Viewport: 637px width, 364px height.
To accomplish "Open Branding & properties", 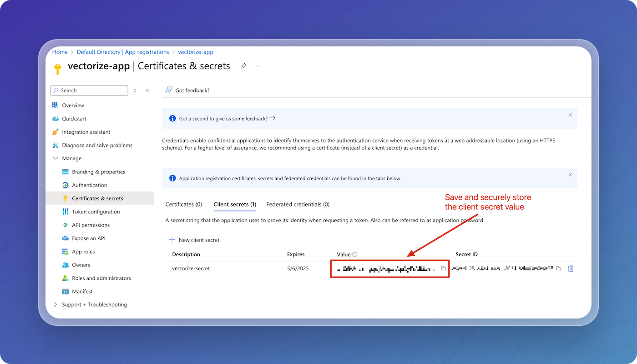I will [98, 172].
